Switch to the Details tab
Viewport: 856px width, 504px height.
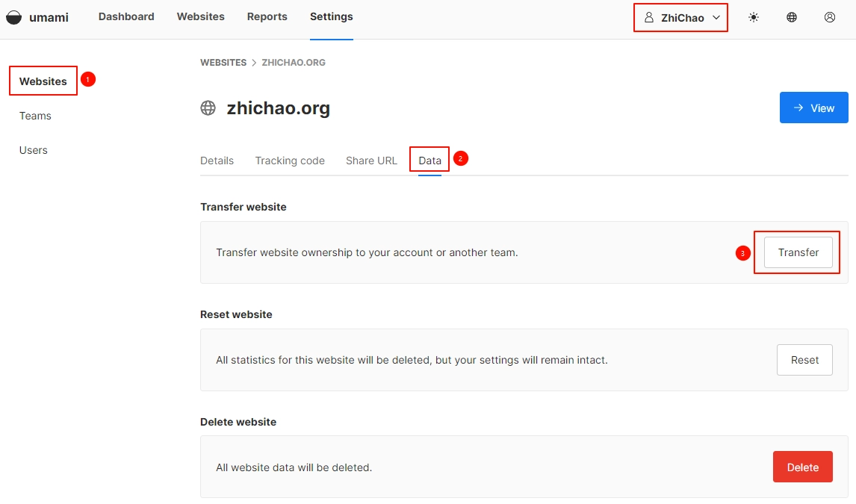coord(217,161)
